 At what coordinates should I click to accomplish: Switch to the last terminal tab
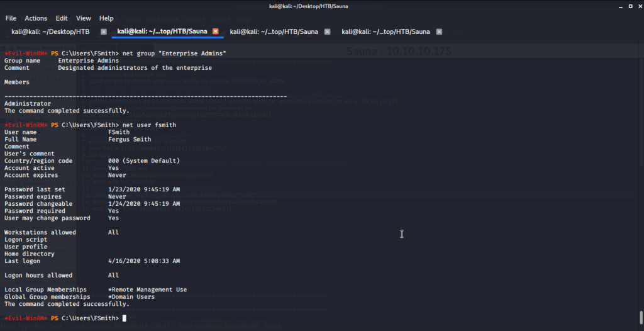(386, 31)
